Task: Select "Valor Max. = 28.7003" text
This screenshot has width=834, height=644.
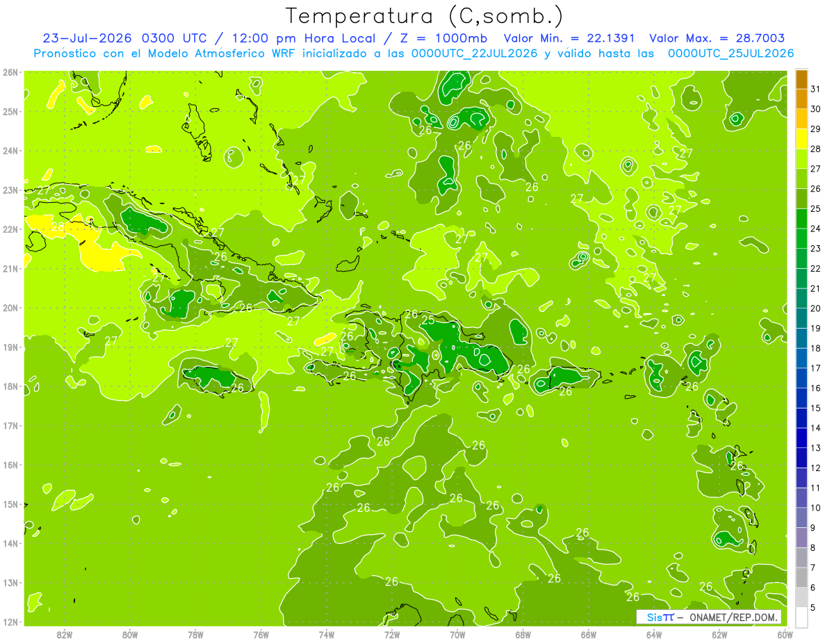Action: (717, 38)
